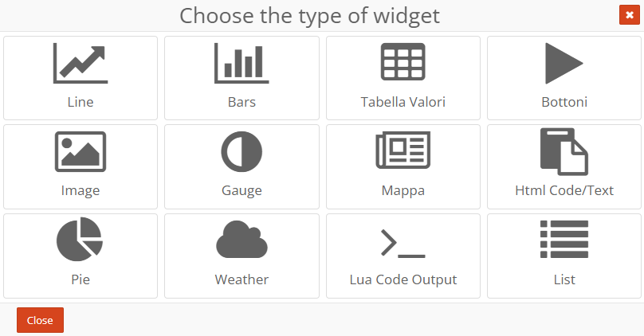
Task: Pick the Mappa newspaper icon
Action: tap(402, 152)
